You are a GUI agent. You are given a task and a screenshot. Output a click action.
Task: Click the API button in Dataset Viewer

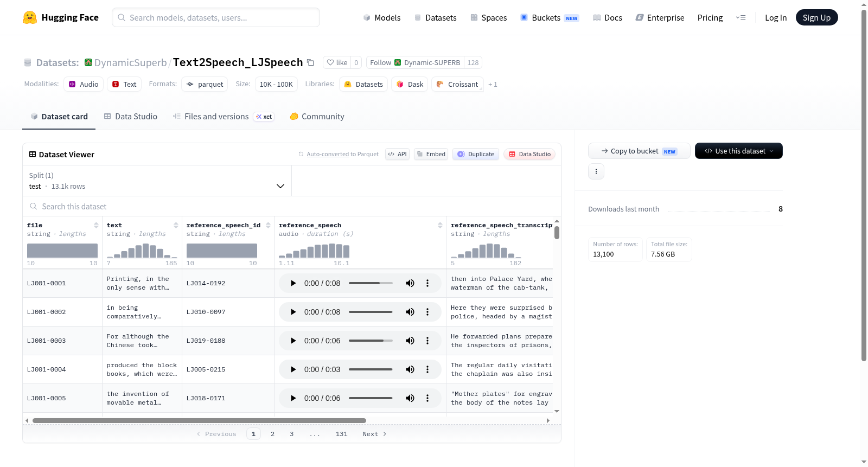pyautogui.click(x=397, y=154)
